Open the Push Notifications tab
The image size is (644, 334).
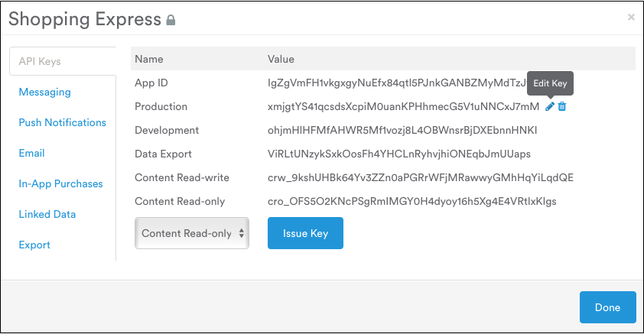point(63,122)
